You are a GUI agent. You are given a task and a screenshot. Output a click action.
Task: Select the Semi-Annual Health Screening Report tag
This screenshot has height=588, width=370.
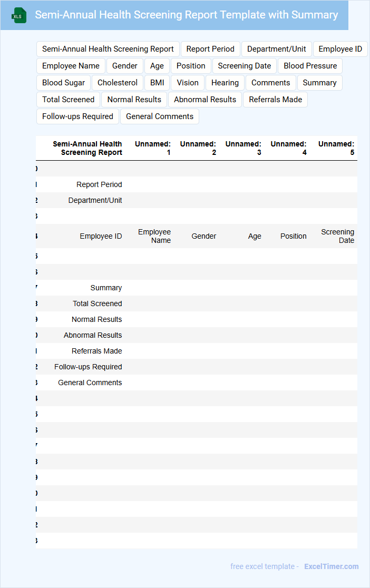click(108, 49)
